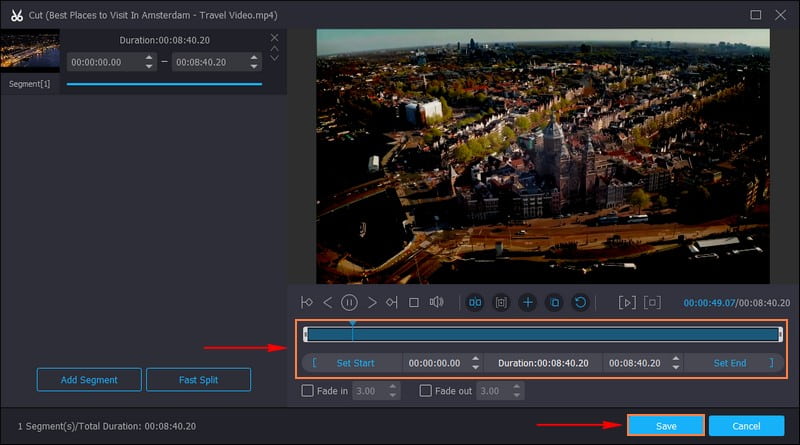
Task: Delete the segment with X icon
Action: [x=275, y=38]
